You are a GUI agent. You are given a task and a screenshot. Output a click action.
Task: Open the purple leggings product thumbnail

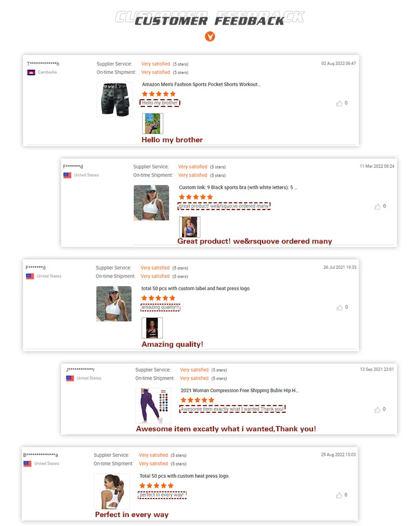coord(153,405)
